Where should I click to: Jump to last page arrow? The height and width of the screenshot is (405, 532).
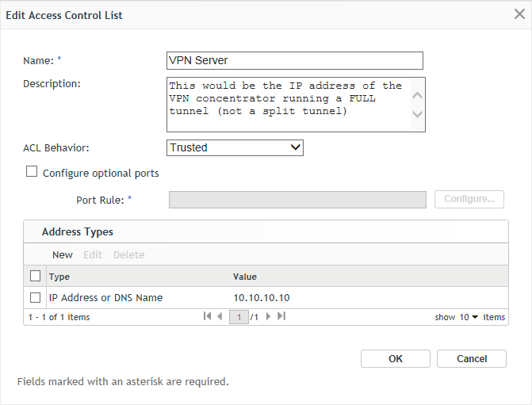tap(281, 316)
